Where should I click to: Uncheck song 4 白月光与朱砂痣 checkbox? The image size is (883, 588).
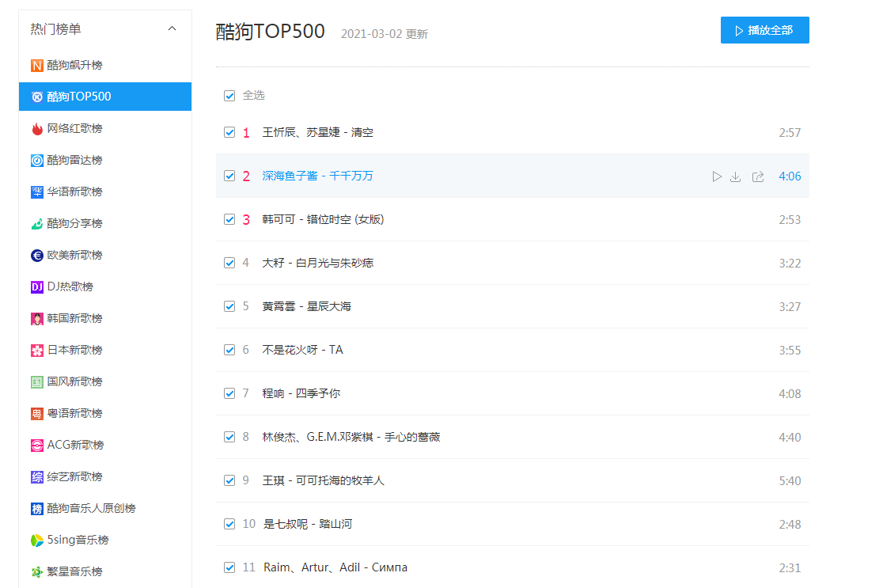point(229,263)
